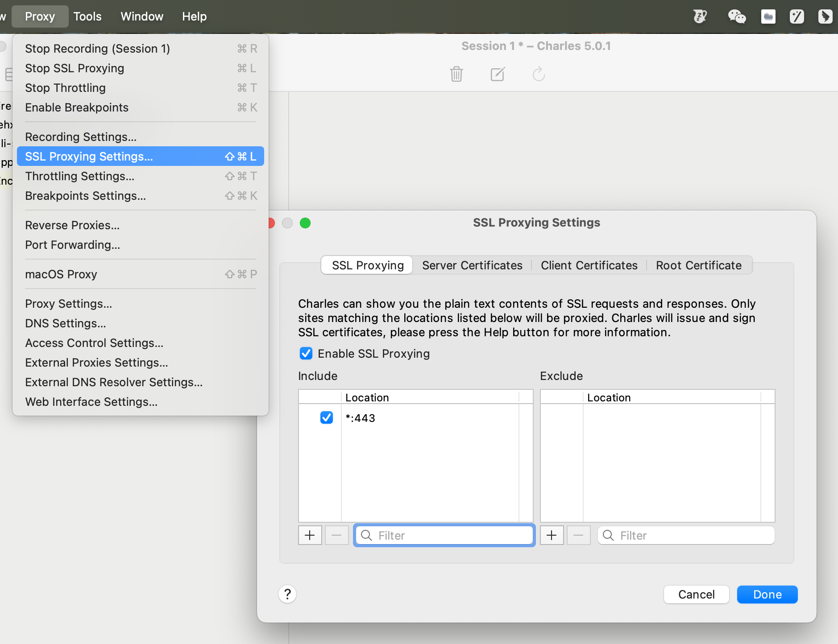This screenshot has height=644, width=838.
Task: Switch to the Client Certificates tab
Action: 589,265
